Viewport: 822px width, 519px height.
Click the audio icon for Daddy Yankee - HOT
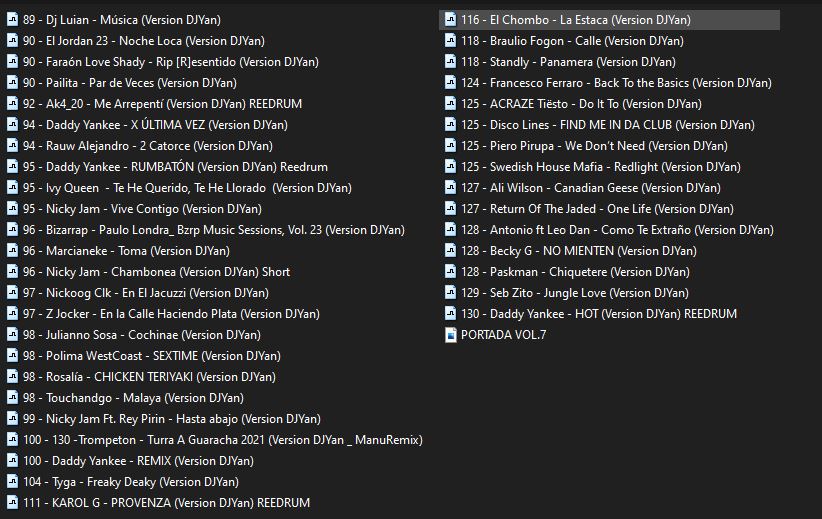point(450,313)
